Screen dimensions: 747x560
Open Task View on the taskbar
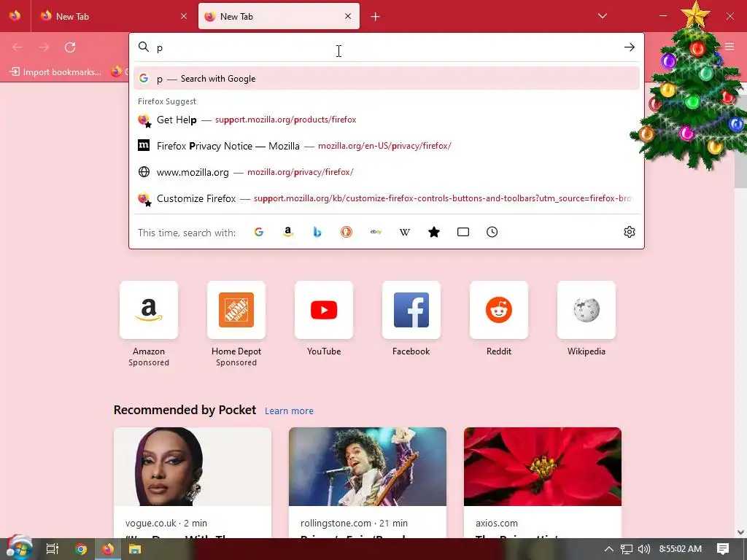[53, 549]
